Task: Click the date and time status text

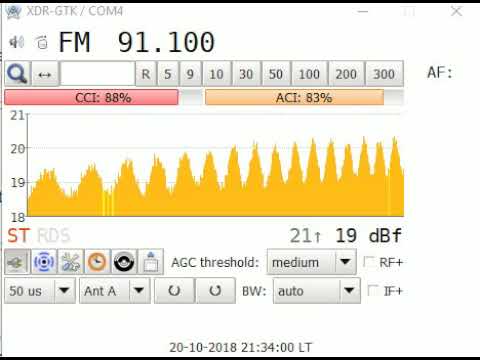Action: (x=241, y=347)
